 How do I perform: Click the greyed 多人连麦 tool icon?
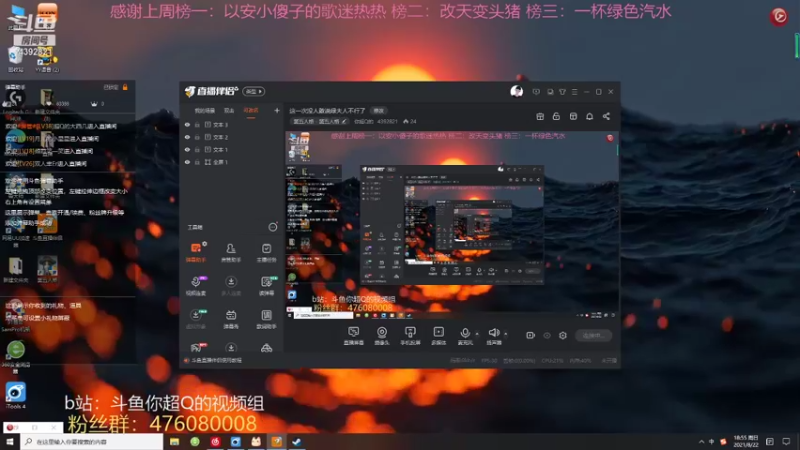[231, 286]
